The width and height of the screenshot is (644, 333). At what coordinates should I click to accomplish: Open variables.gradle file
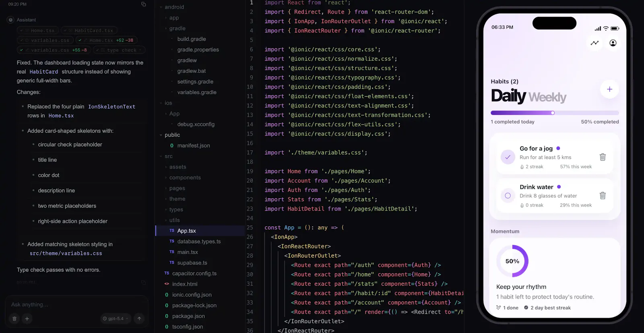pyautogui.click(x=197, y=92)
